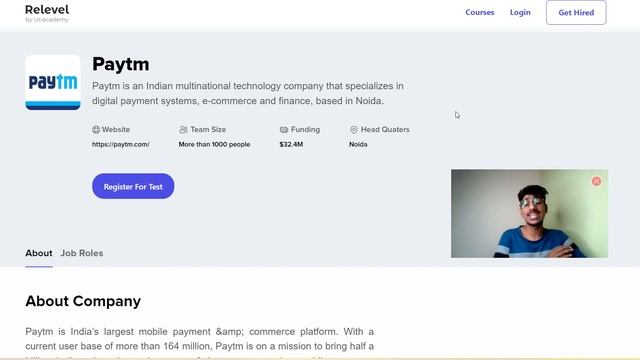Click the people icon beside Team Size
This screenshot has width=640, height=360.
click(x=183, y=129)
